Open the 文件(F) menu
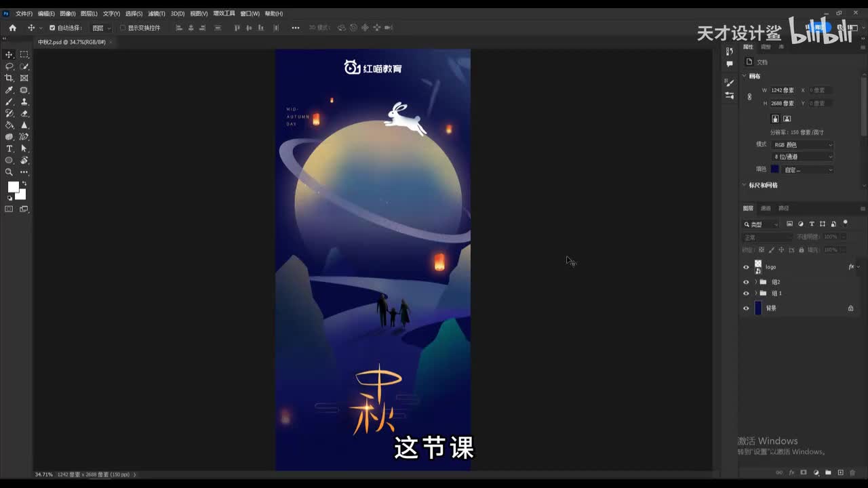 click(24, 14)
